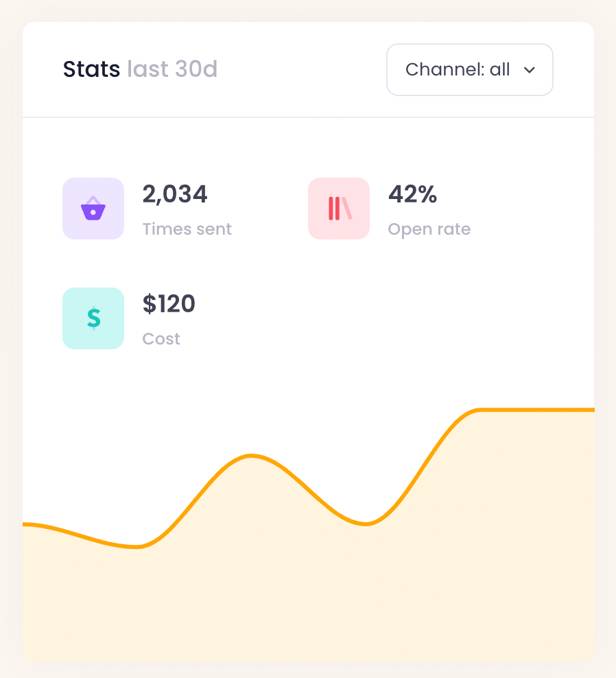Viewport: 616px width, 678px height.
Task: Click the second dip of the chart line
Action: [x=366, y=524]
